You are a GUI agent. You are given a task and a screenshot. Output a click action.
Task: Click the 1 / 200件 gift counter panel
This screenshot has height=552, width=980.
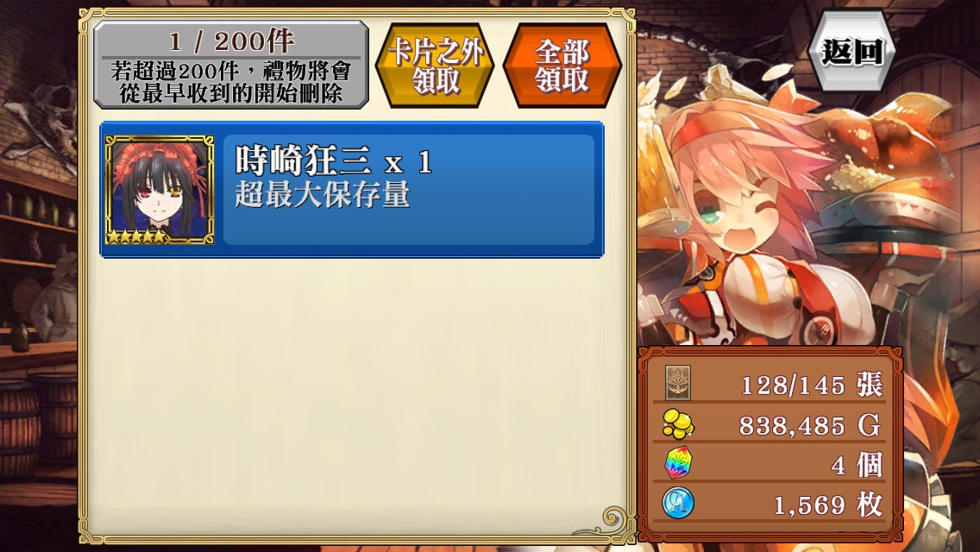click(230, 65)
